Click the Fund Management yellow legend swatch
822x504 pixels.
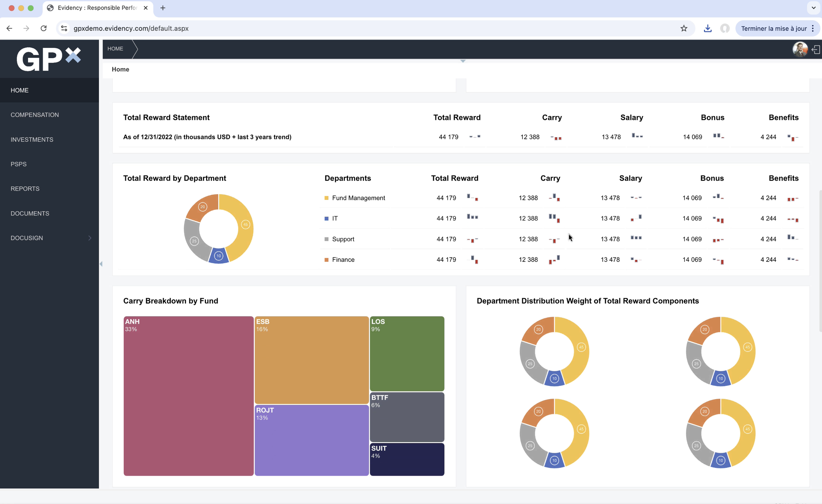[326, 198]
